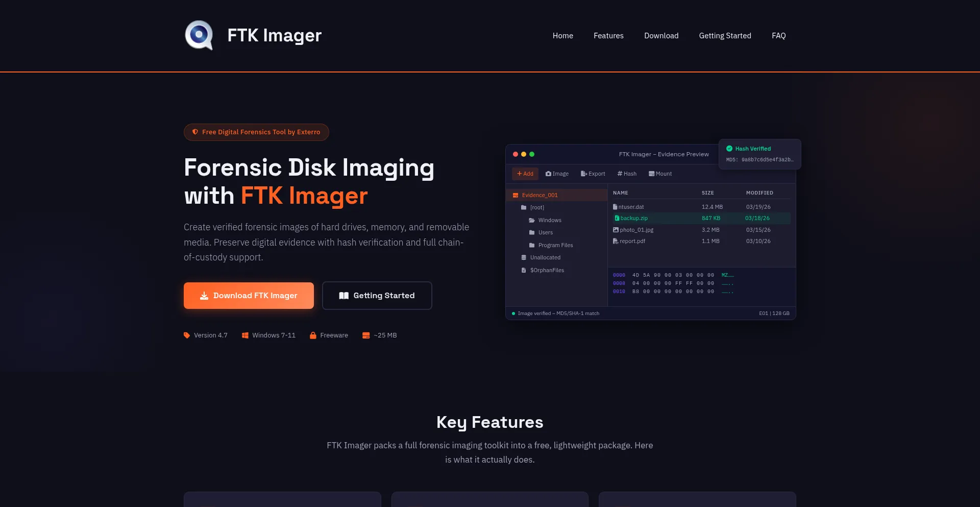The height and width of the screenshot is (507, 980).
Task: Click yellow minimize dot in preview window
Action: coord(524,154)
